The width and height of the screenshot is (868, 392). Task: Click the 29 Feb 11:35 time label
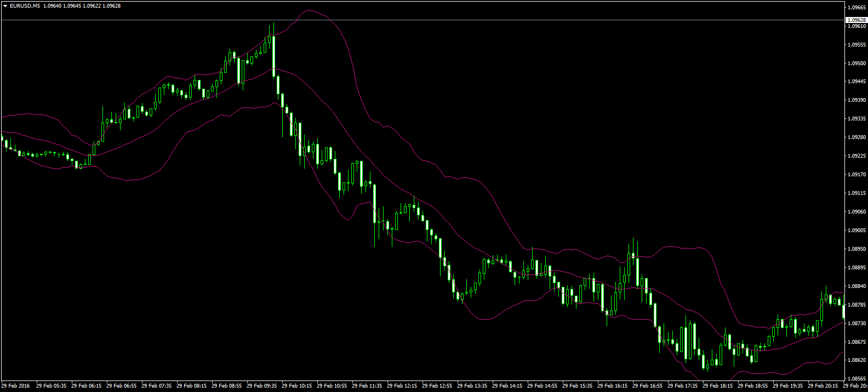367,386
